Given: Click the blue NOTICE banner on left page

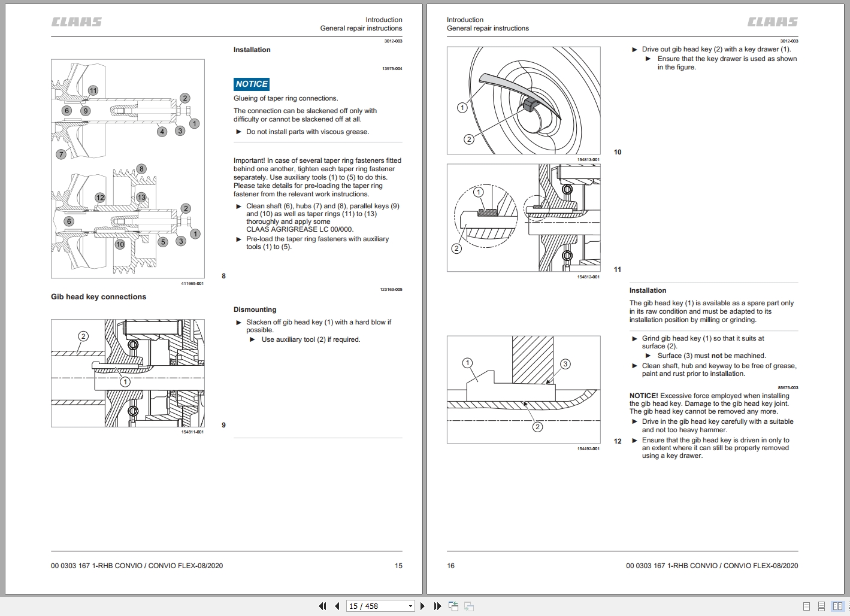Looking at the screenshot, I should (251, 84).
